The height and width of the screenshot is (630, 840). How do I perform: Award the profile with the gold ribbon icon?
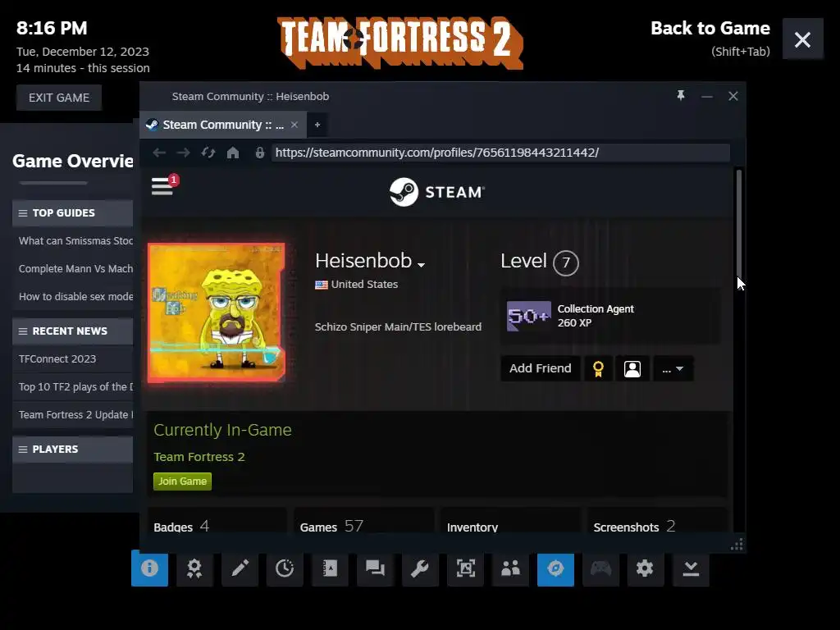point(598,368)
